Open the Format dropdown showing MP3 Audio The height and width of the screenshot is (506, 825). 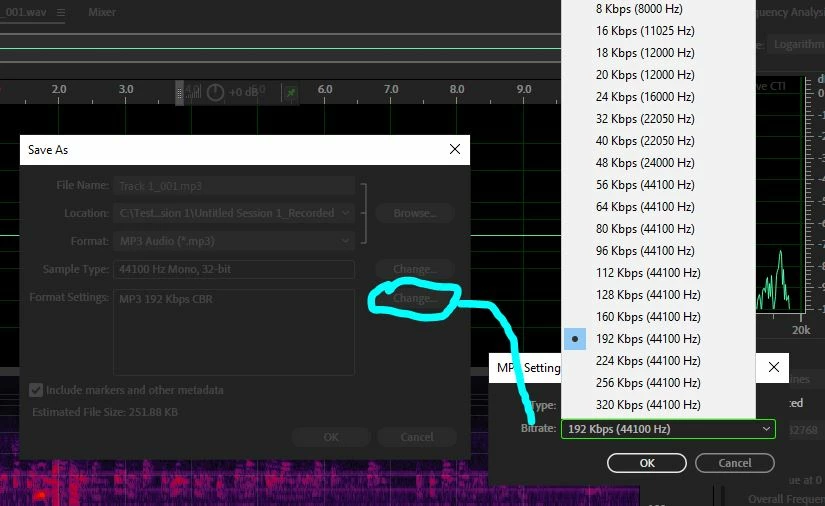(x=234, y=241)
